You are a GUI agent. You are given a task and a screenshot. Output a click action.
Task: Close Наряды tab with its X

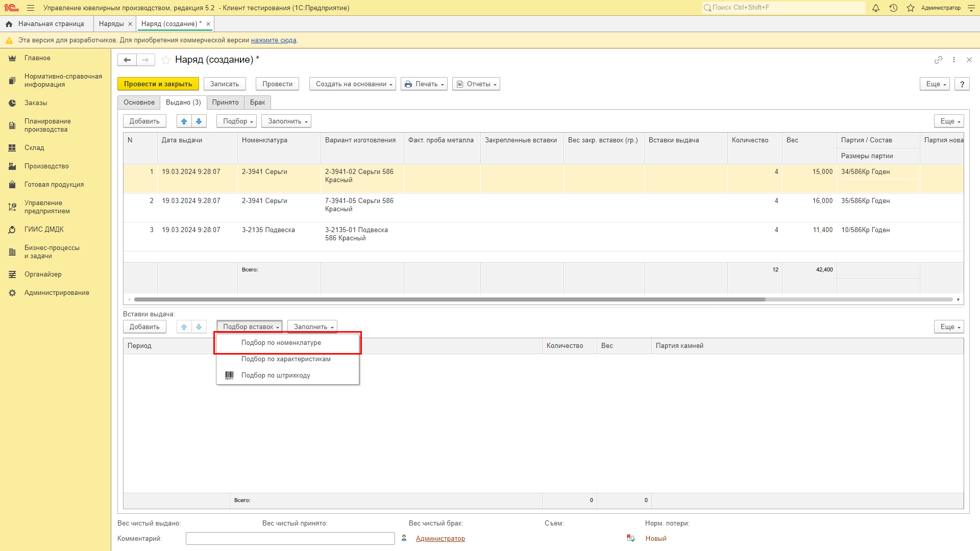(130, 24)
